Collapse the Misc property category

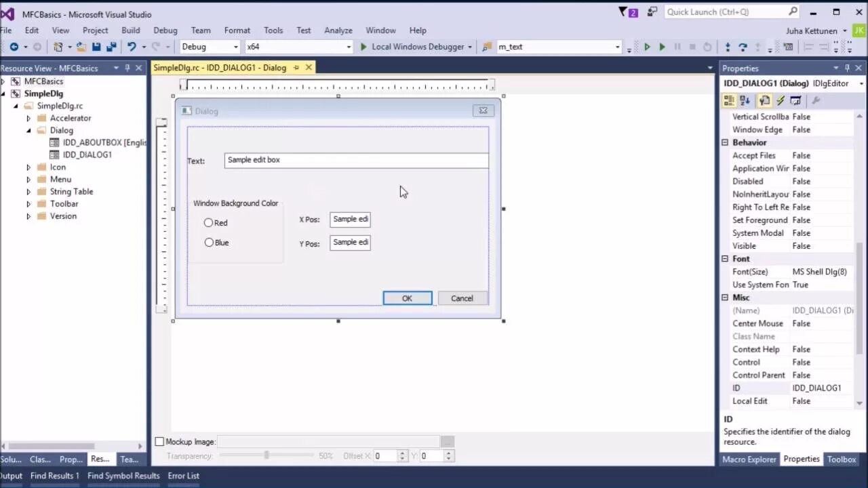(x=725, y=298)
